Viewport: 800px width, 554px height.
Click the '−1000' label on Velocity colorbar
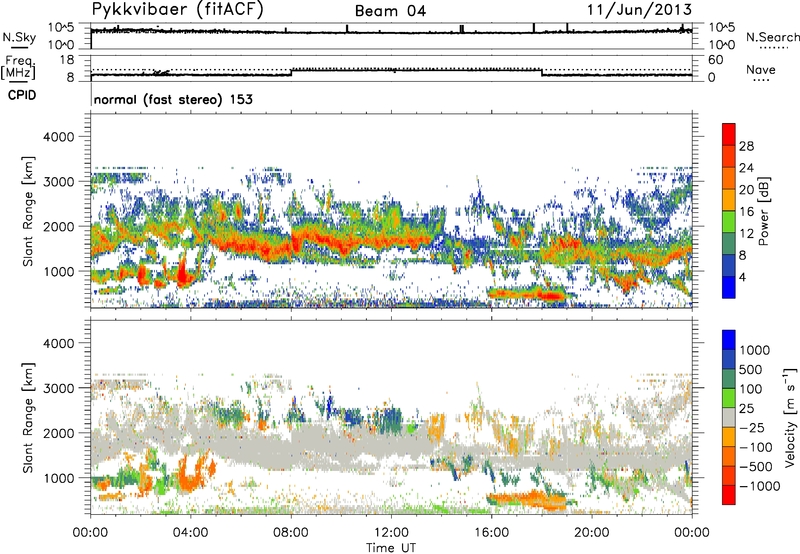pyautogui.click(x=759, y=486)
